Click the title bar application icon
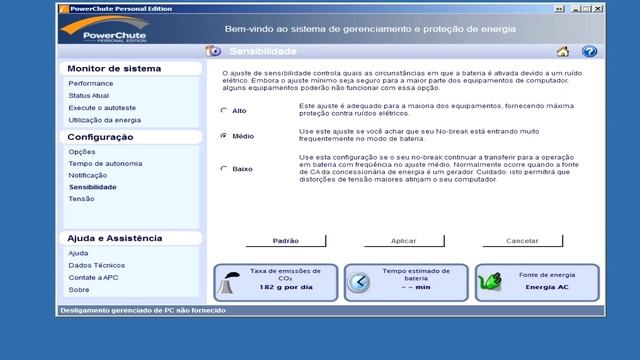The height and width of the screenshot is (360, 640). click(64, 9)
